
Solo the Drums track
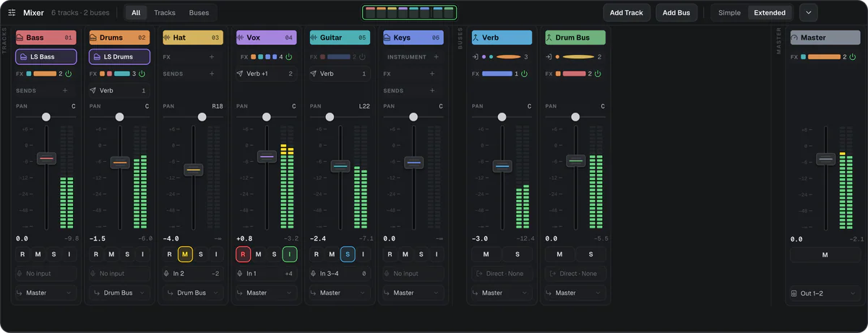(127, 254)
